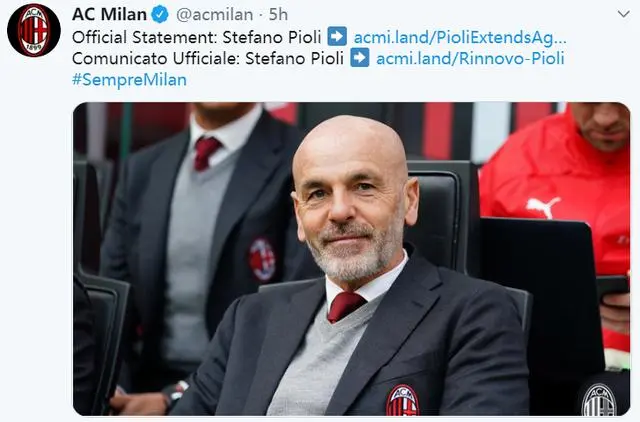Open the acmi.land/PioliExtendsAg... link
The width and height of the screenshot is (640, 422).
point(460,37)
